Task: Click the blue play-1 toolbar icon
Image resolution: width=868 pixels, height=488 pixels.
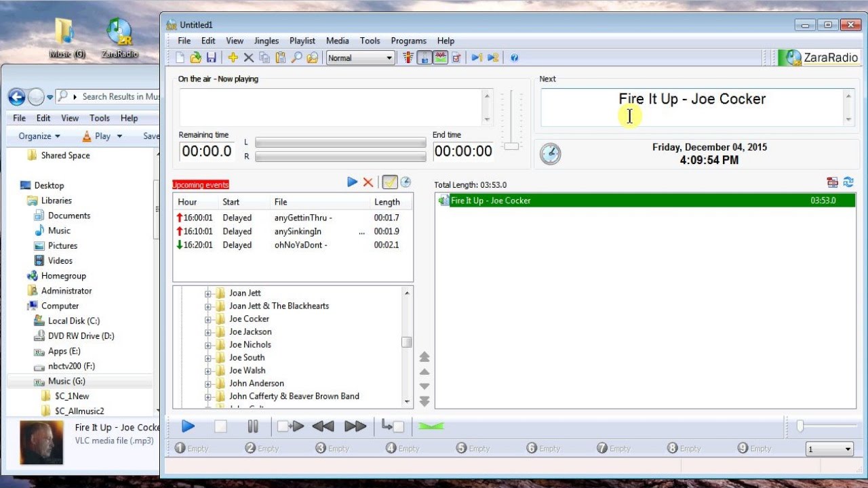Action: [477, 58]
